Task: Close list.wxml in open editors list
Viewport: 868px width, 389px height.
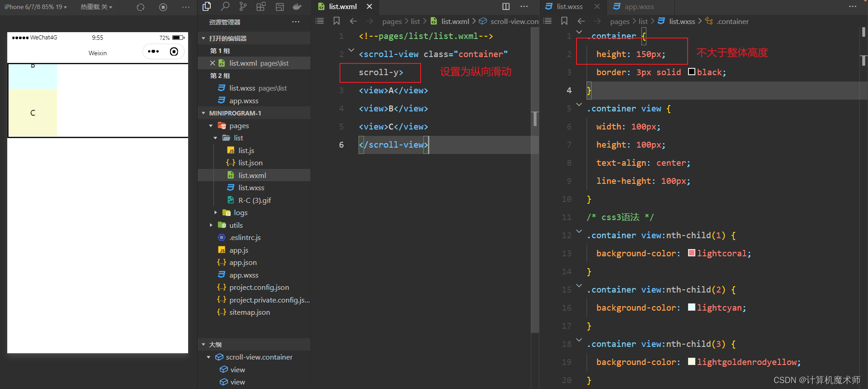Action: pyautogui.click(x=213, y=63)
